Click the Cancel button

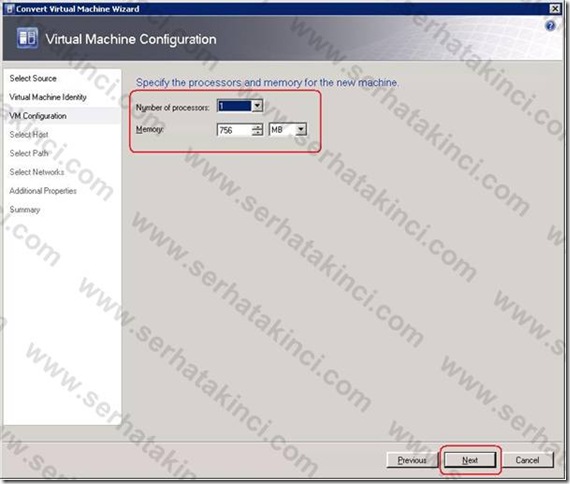coord(527,460)
